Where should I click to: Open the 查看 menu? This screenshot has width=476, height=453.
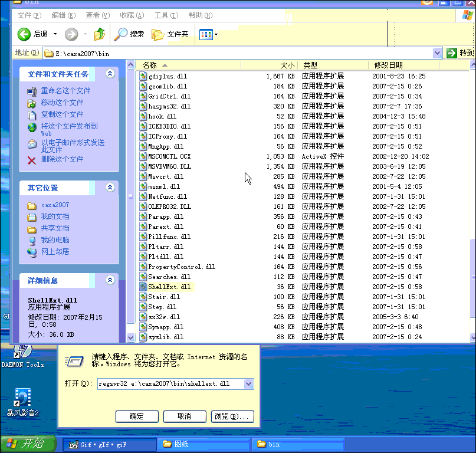[97, 15]
